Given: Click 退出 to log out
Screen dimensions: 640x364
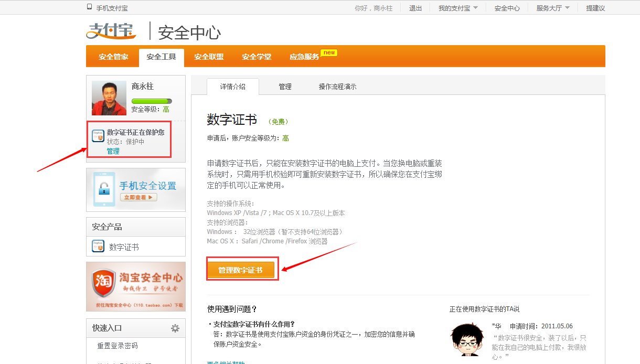Looking at the screenshot, I should pos(415,8).
